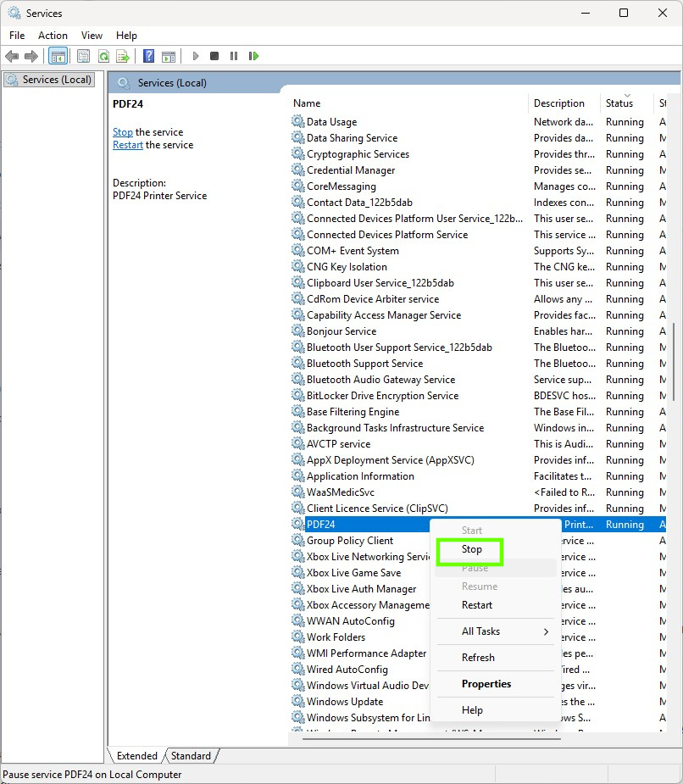Click the Pause Service toolbar icon
Viewport: 683px width, 784px height.
234,57
